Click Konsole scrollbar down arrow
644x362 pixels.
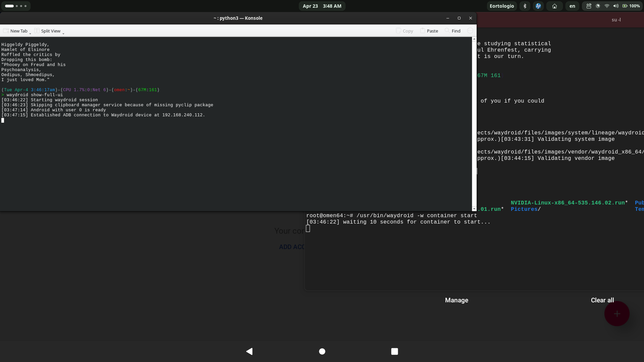click(474, 209)
